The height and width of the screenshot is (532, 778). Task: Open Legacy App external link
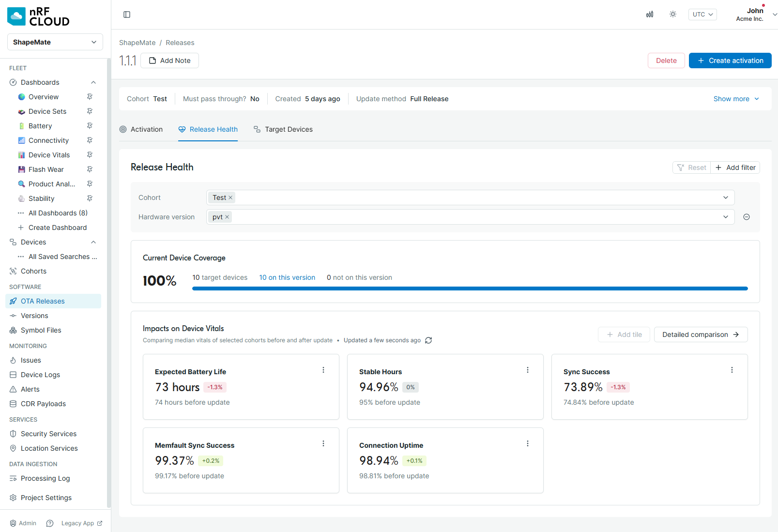[x=82, y=523]
